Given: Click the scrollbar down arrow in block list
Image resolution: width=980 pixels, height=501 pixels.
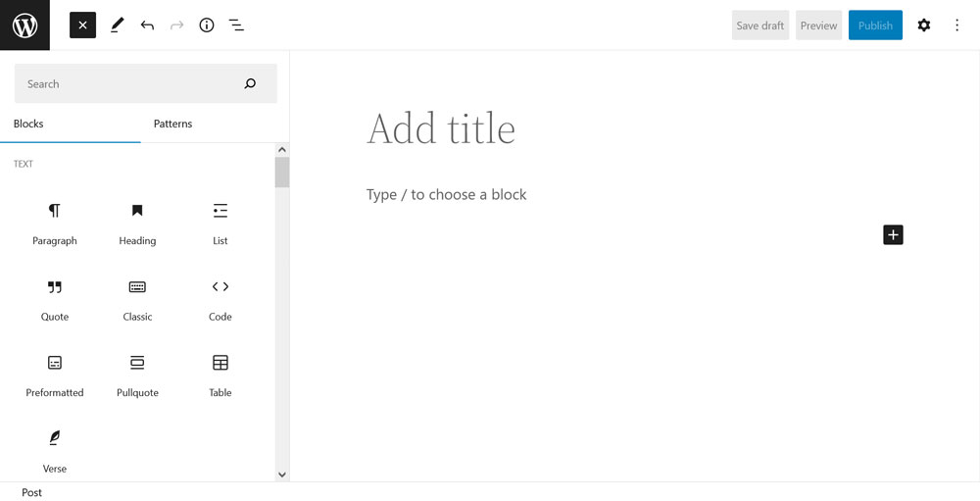Looking at the screenshot, I should coord(282,475).
